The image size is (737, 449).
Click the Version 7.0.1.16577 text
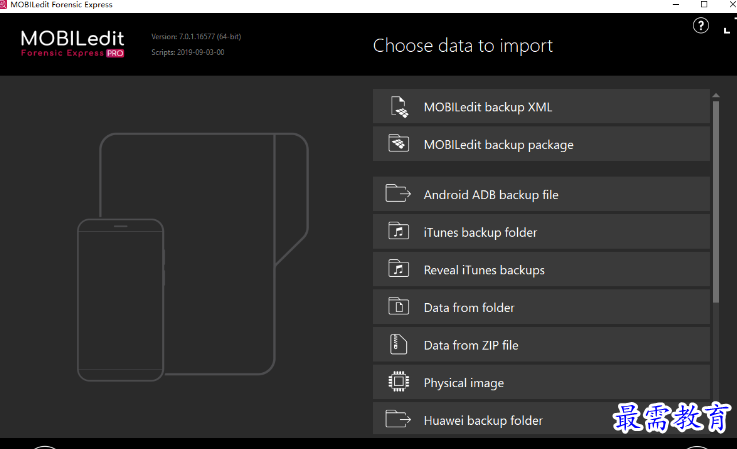196,36
